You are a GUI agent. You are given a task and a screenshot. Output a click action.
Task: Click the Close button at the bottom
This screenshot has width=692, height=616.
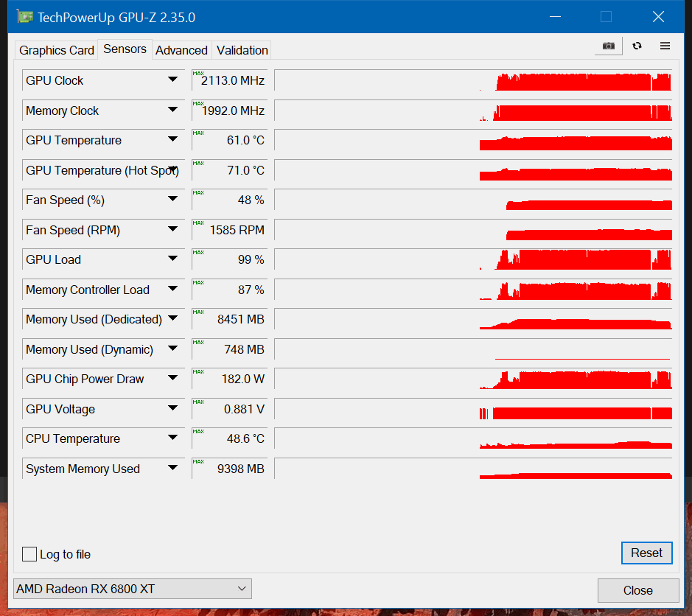coord(637,590)
